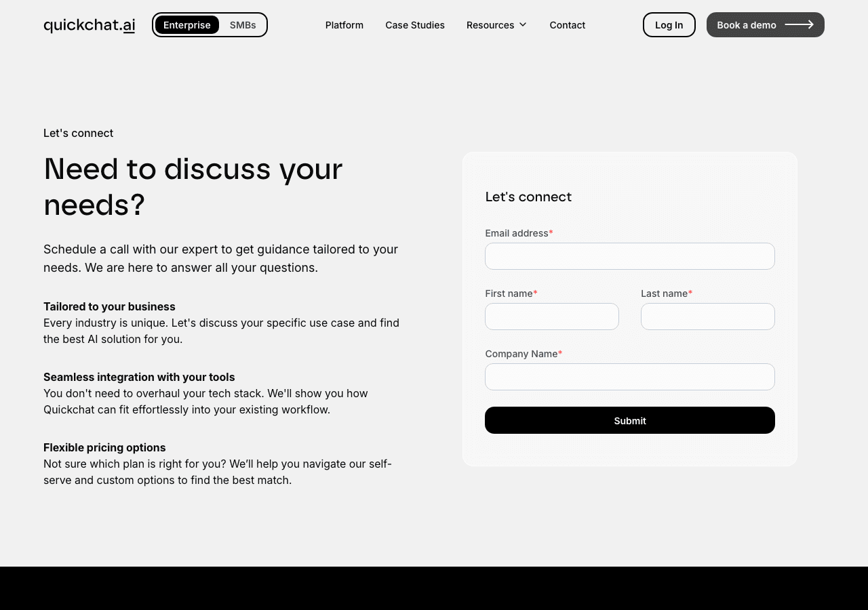Click the Log In button

669,25
